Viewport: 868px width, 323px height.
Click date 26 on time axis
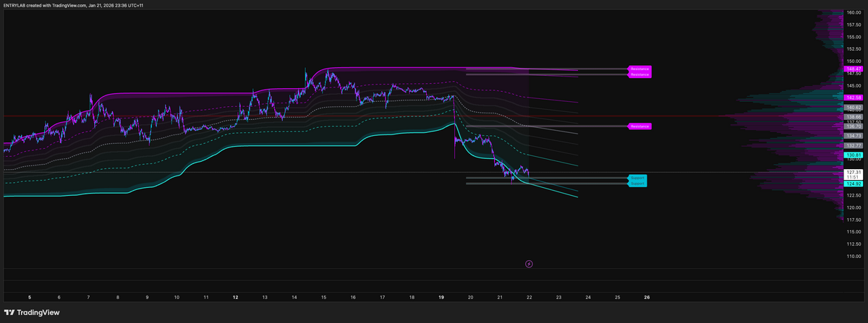point(647,297)
